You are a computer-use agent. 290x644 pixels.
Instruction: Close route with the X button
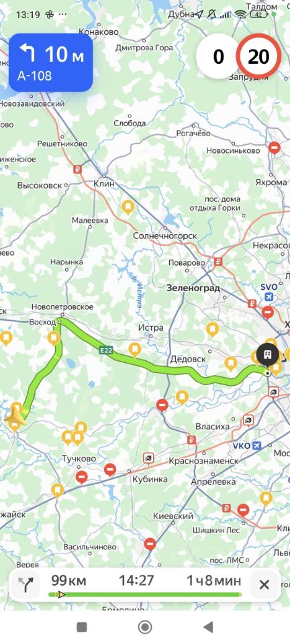coord(264,584)
